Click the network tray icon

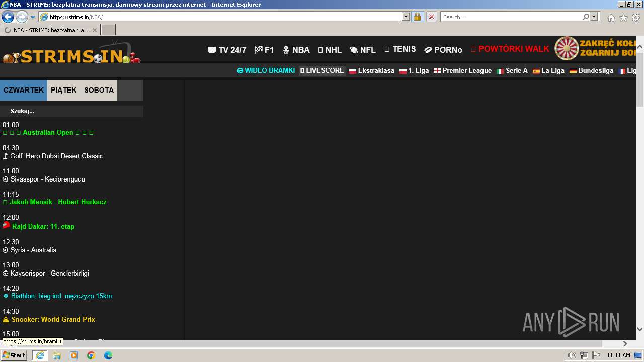coord(584,355)
